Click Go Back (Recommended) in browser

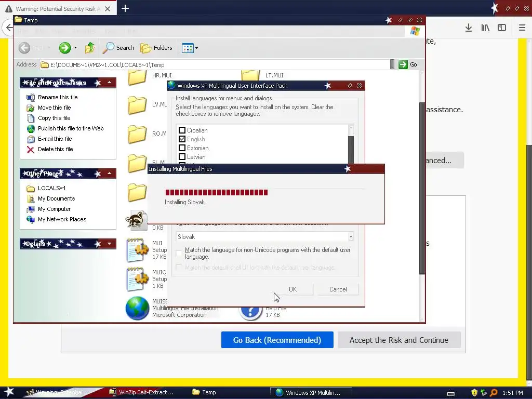pos(277,340)
